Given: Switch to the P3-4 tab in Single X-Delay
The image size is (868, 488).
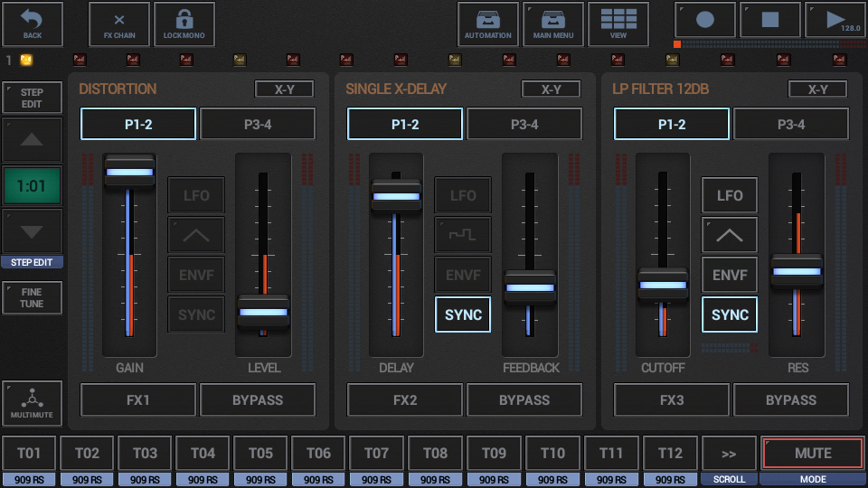Looking at the screenshot, I should tap(524, 124).
